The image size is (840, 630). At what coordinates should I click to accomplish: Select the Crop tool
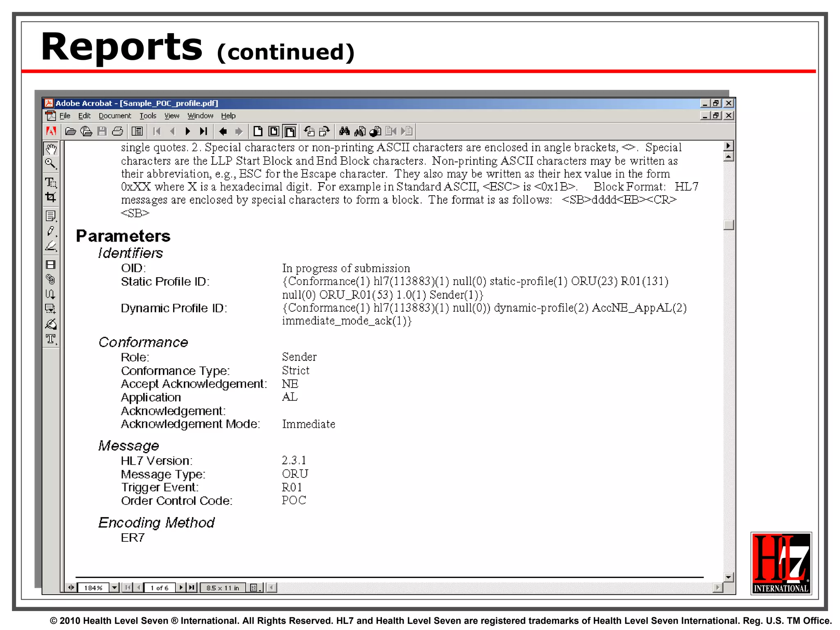point(51,197)
